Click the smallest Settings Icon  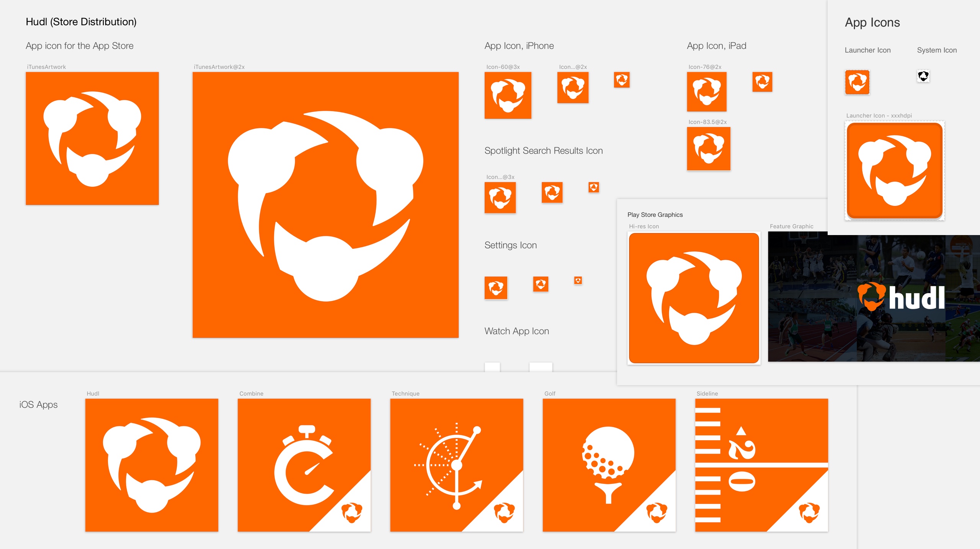(x=578, y=280)
